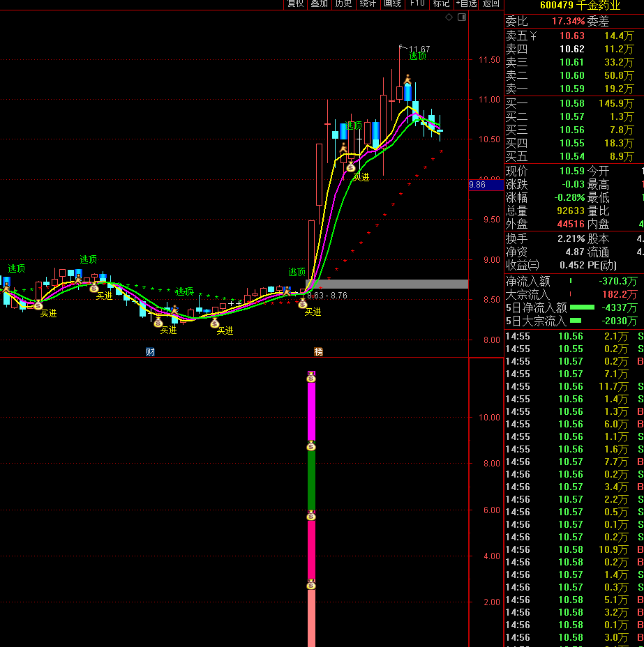Click the gray 8.63 - 8.76 support band

tap(387, 284)
